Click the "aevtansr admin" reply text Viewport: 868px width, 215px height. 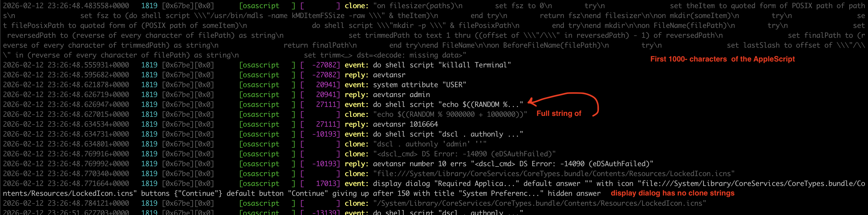point(401,95)
